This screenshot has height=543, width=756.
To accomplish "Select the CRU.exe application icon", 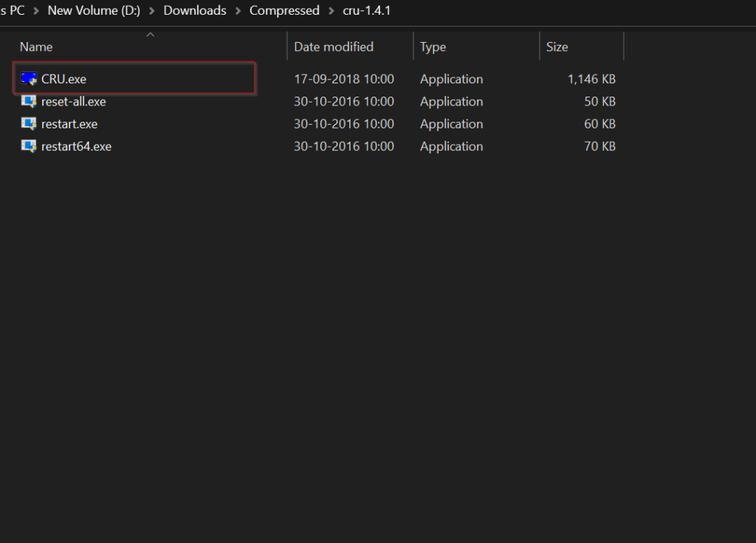I will tap(29, 78).
